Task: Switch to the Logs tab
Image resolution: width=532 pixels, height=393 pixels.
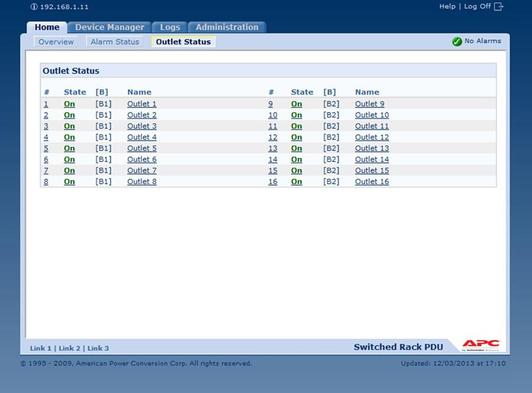Action: tap(170, 27)
